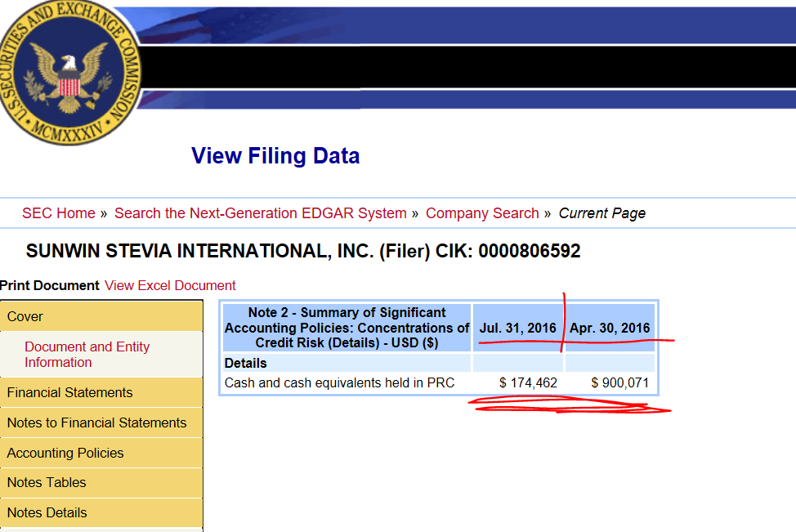Viewport: 796px width, 532px height.
Task: Select the $ 900,071 cell value
Action: tap(619, 382)
